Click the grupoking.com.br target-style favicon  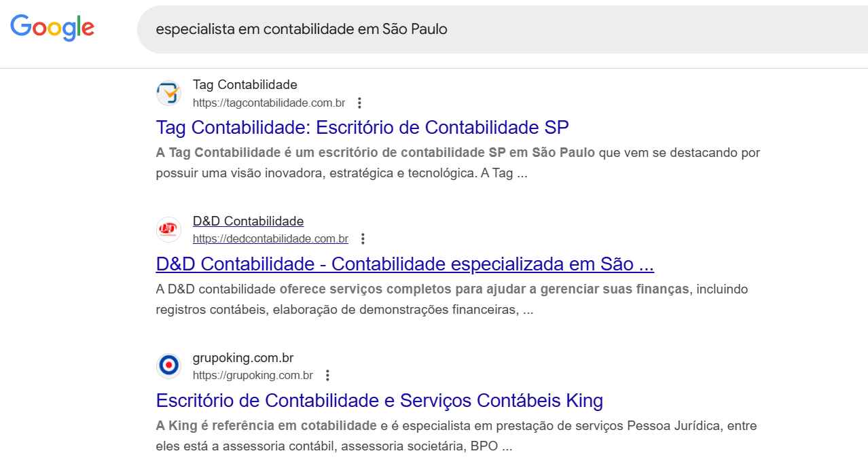(x=168, y=365)
